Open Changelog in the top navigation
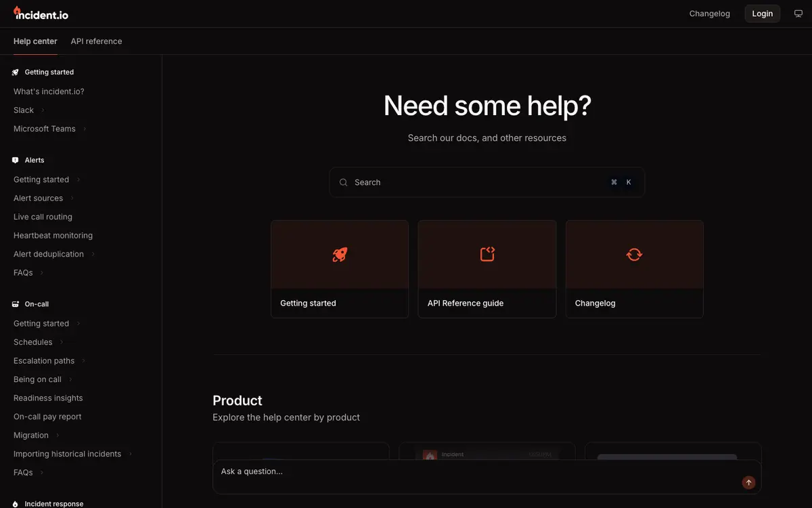This screenshot has width=812, height=508. (x=709, y=14)
